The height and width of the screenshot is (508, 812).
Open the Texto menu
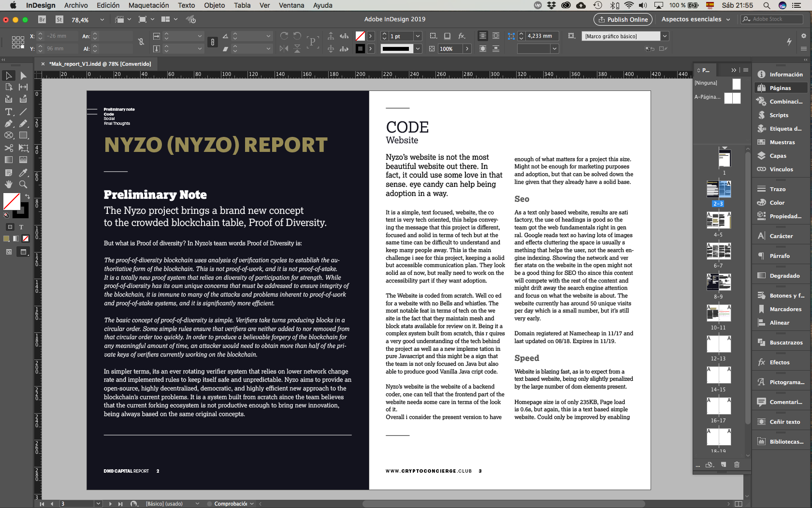coord(186,5)
